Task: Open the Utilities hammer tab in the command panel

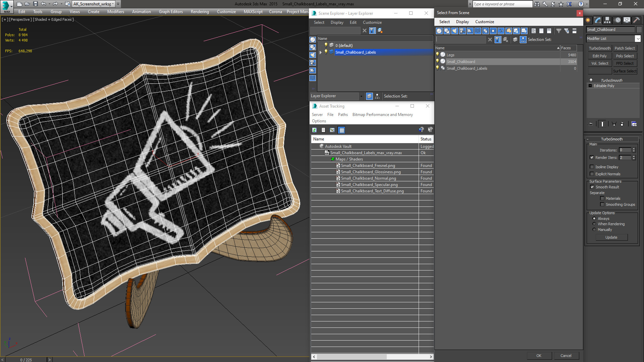Action: 636,20
